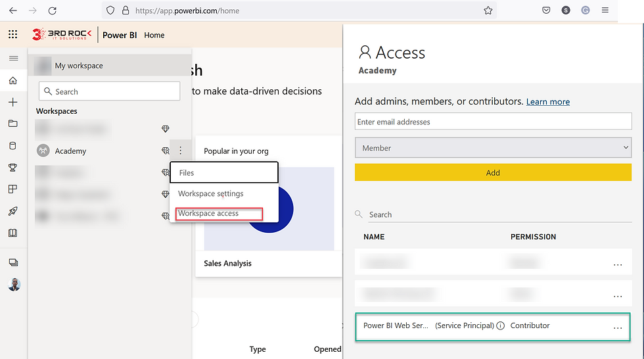
Task: Open the Pocket save icon in browser toolbar
Action: coord(546,11)
